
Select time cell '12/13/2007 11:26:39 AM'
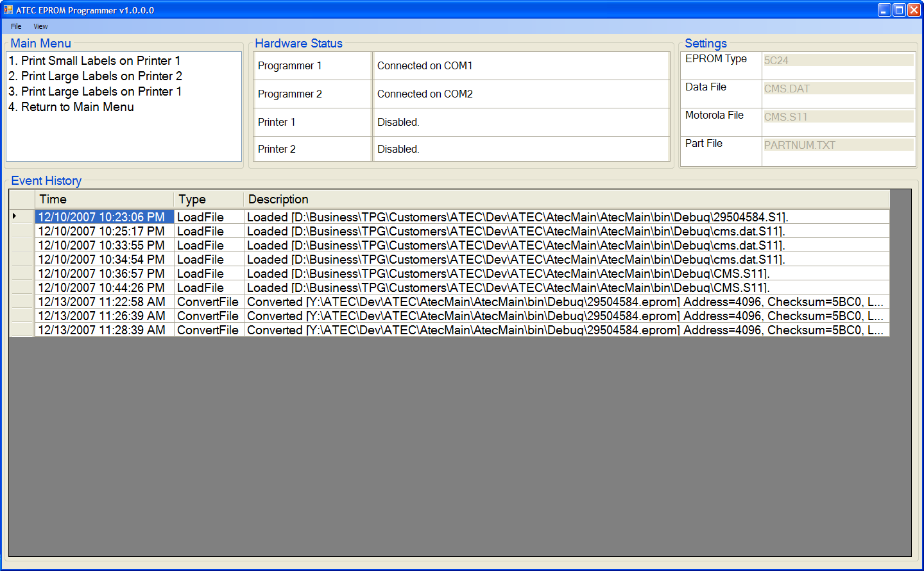tap(104, 316)
